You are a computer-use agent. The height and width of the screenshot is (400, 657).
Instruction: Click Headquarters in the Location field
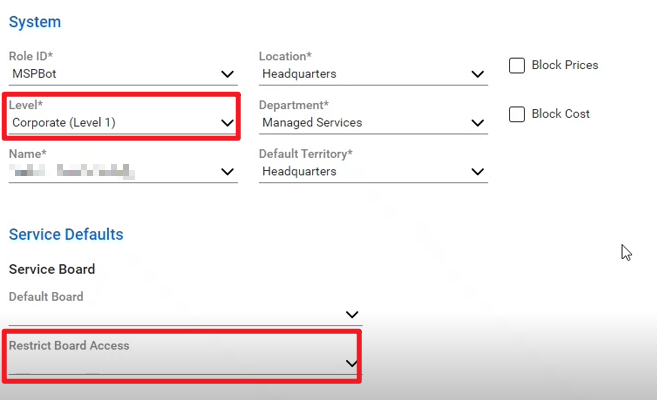pos(299,74)
